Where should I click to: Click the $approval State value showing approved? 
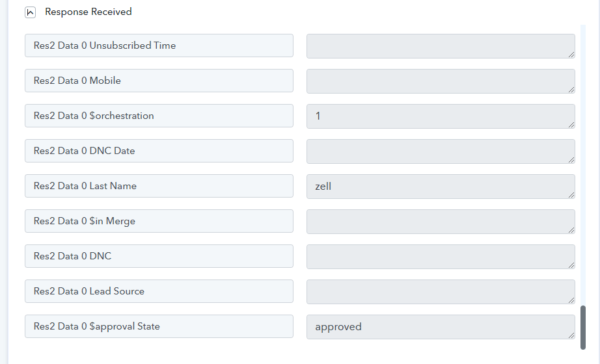click(x=441, y=327)
